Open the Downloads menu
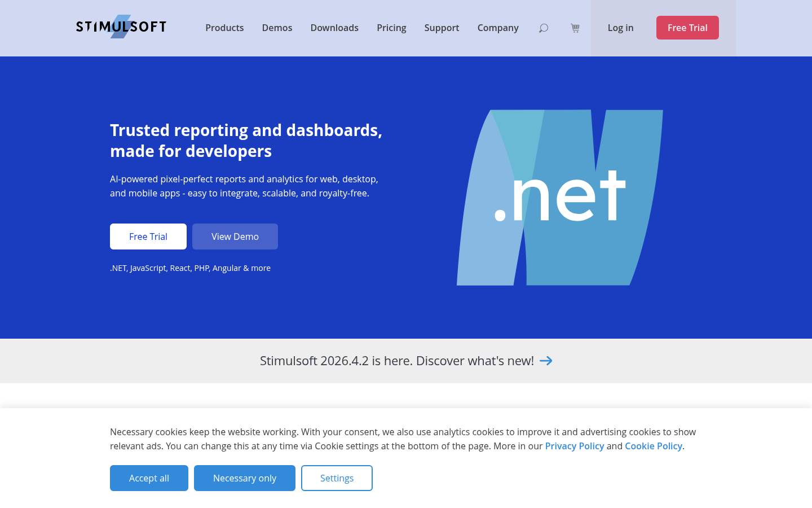The height and width of the screenshot is (508, 812). pos(334,28)
